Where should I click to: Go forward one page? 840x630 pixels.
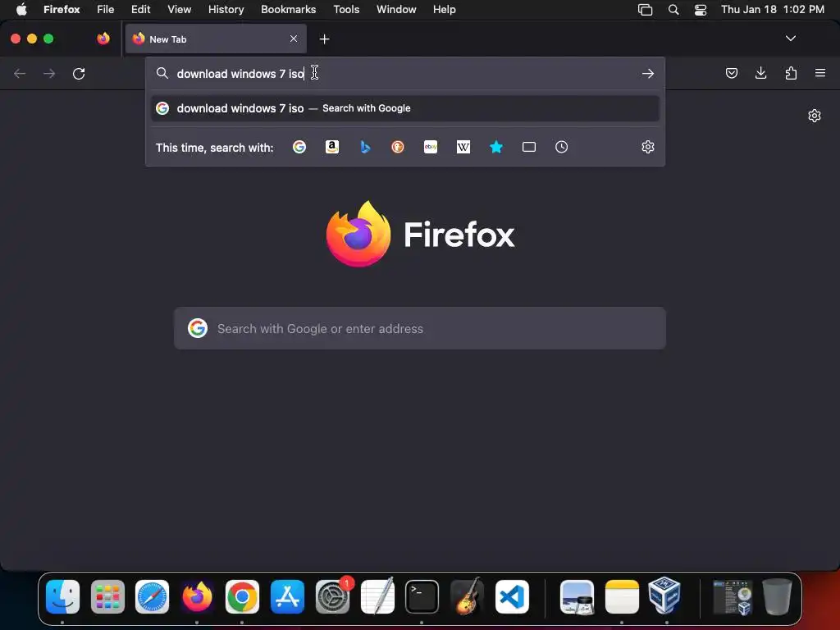click(x=49, y=73)
